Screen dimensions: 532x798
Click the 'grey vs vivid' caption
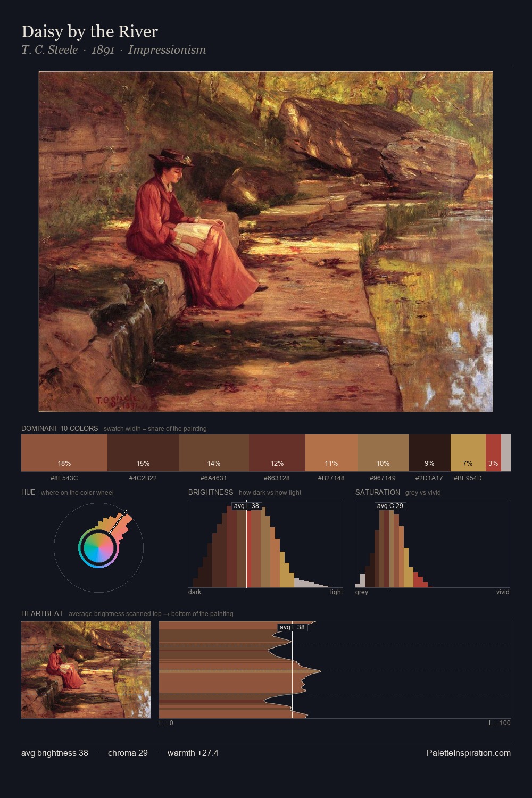(423, 493)
